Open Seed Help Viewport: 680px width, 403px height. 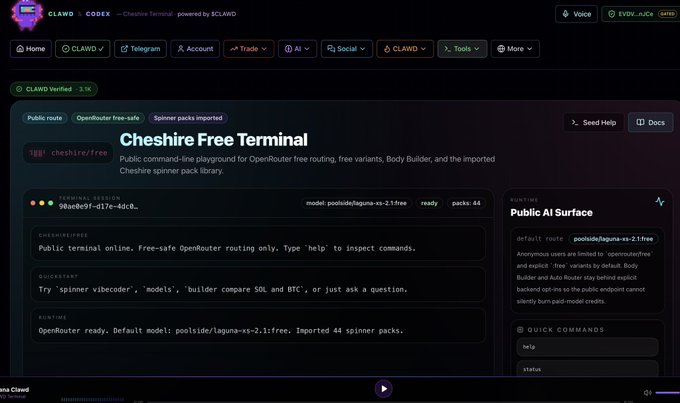pos(594,122)
